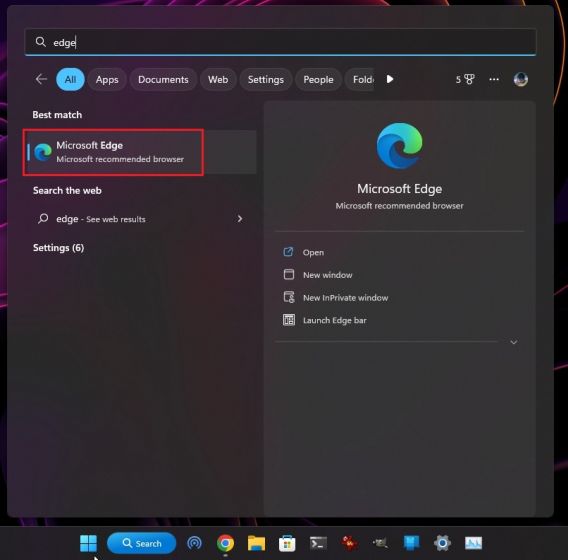
Task: Click the Launch Edge bar icon
Action: [289, 320]
